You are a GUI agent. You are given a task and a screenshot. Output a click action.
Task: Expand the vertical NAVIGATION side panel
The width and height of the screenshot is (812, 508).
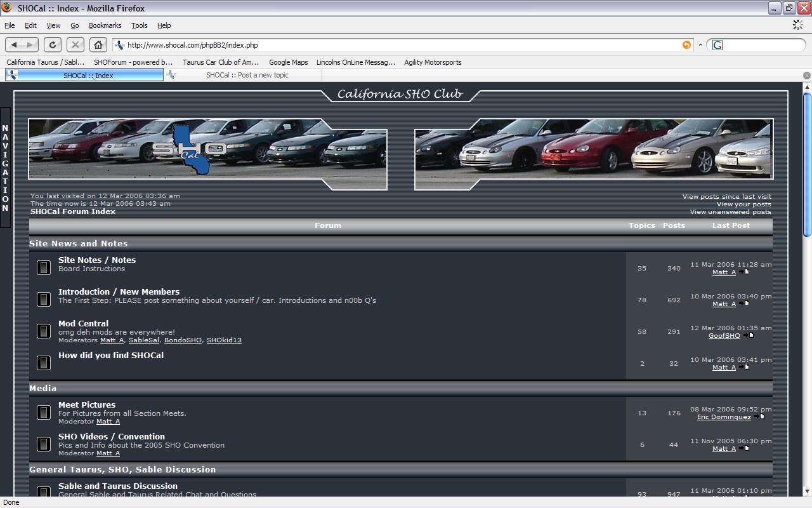(x=5, y=168)
